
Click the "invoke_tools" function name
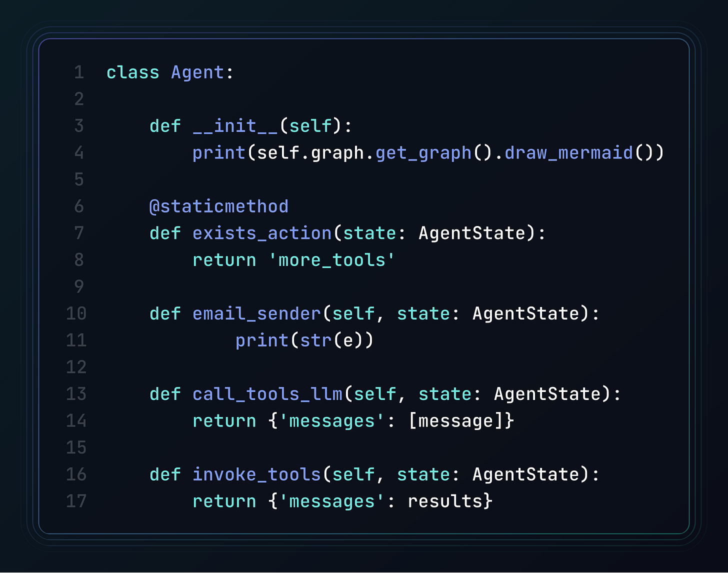256,474
